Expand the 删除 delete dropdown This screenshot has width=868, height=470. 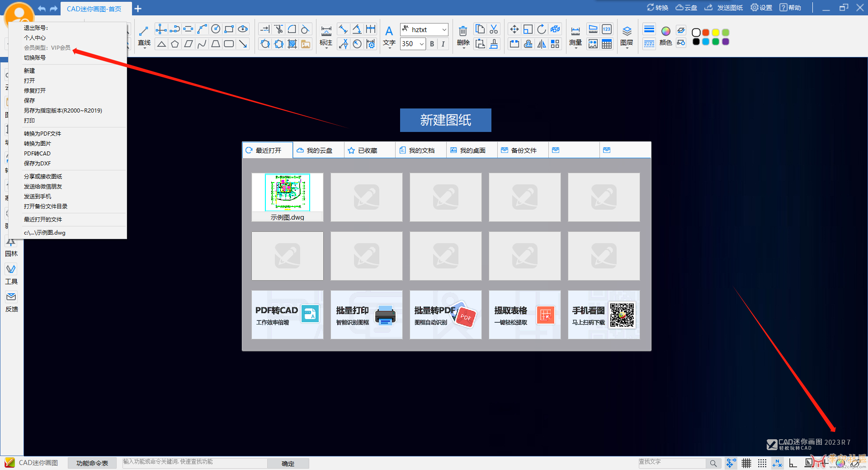pyautogui.click(x=463, y=47)
